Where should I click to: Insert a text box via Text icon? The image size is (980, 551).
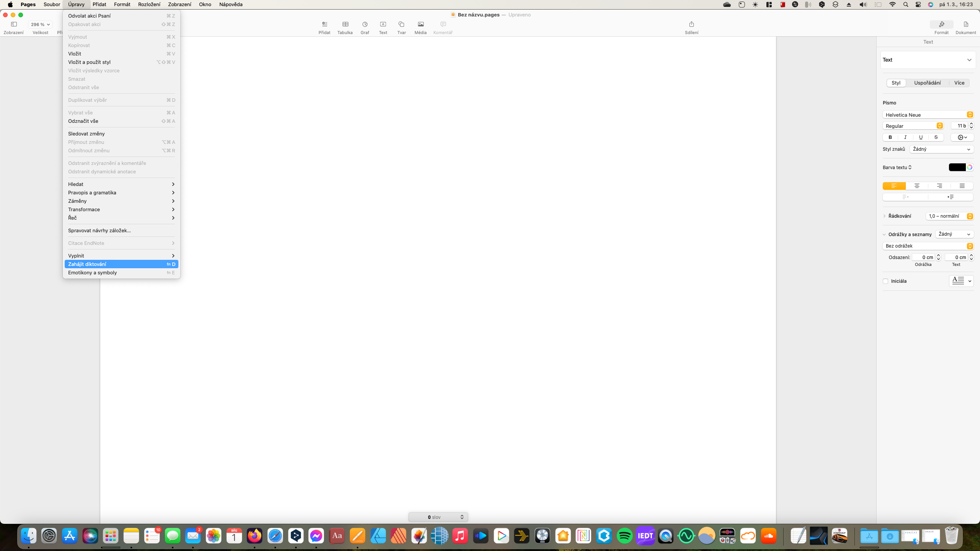(383, 24)
